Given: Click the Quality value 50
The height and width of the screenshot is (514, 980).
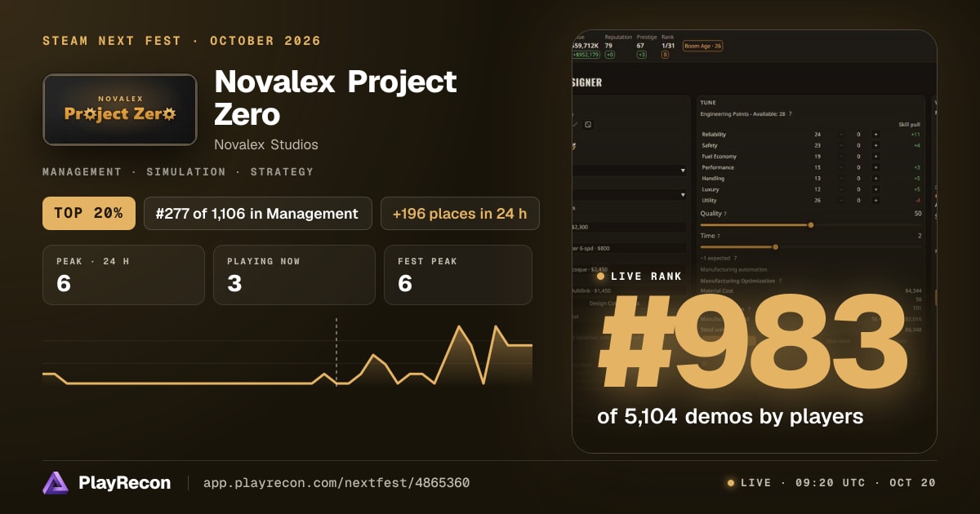Looking at the screenshot, I should (x=918, y=214).
